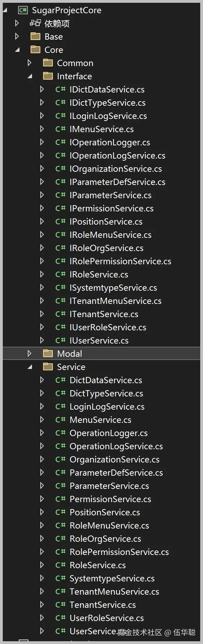Click the 依赖项 dependencies icon
203x644 pixels.
click(35, 23)
